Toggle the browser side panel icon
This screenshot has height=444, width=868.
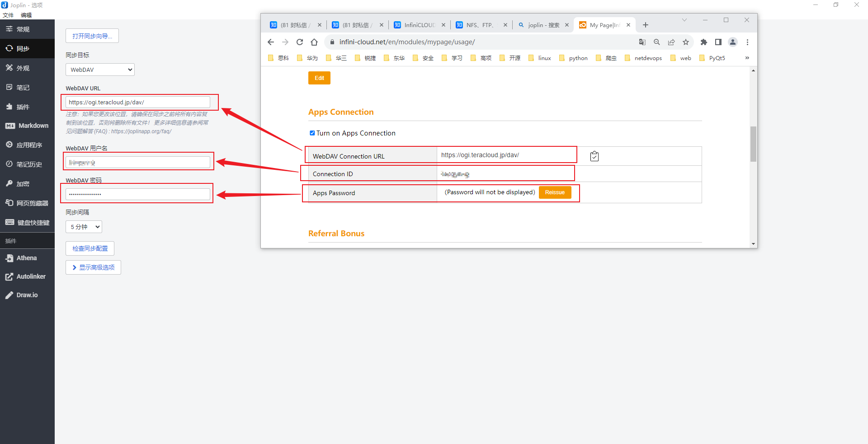[718, 42]
